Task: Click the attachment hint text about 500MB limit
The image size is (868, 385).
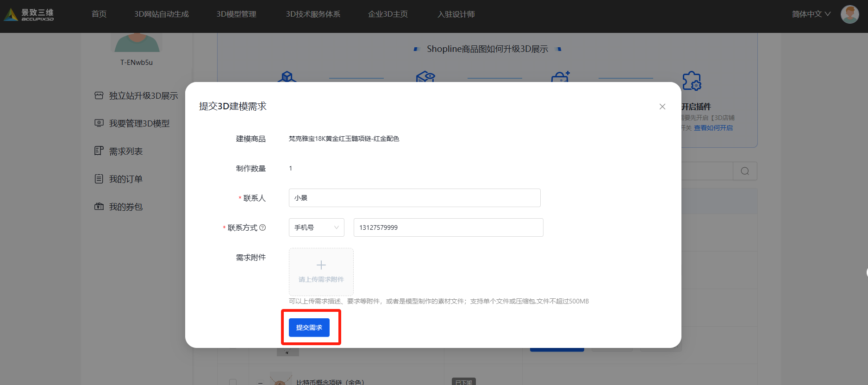Action: (x=439, y=301)
